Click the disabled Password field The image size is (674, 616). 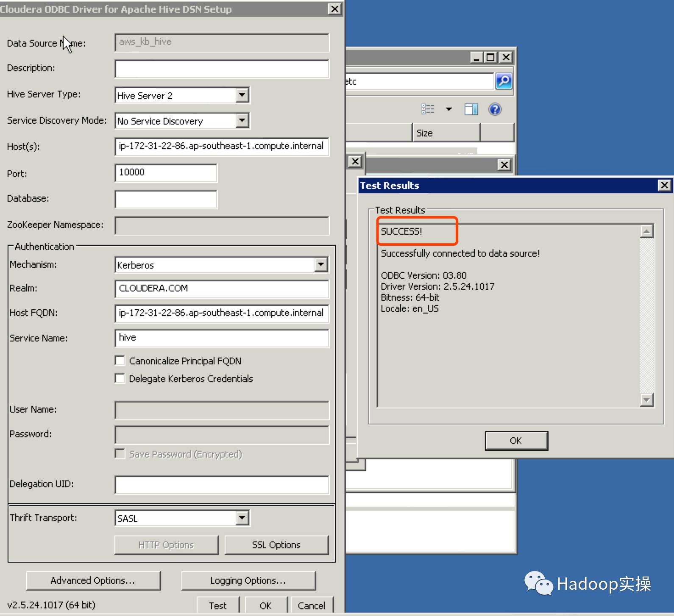[222, 435]
